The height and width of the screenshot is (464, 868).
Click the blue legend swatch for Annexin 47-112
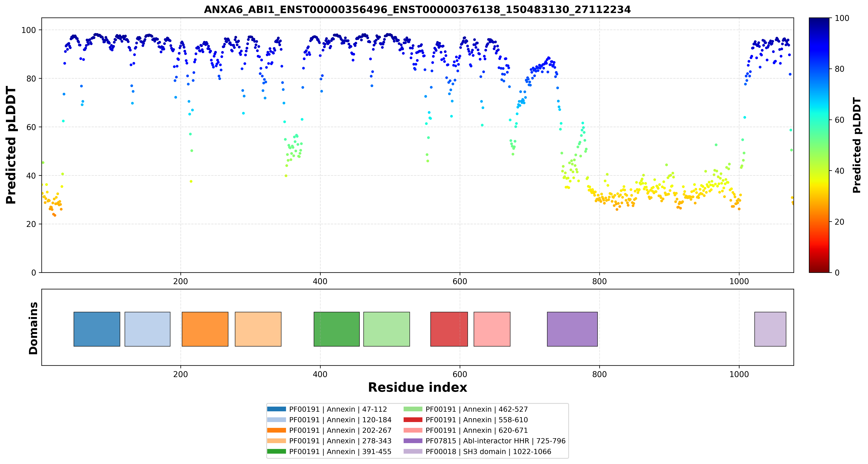pyautogui.click(x=276, y=409)
